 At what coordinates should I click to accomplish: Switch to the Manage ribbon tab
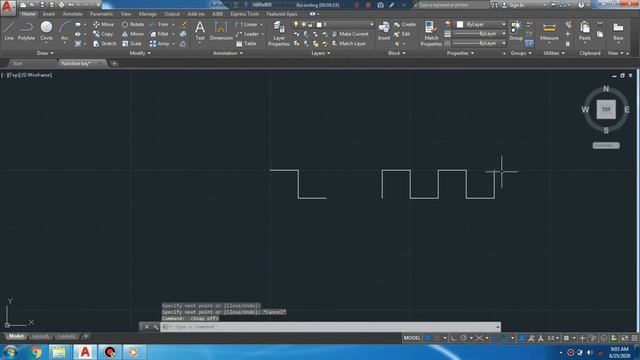click(x=148, y=14)
